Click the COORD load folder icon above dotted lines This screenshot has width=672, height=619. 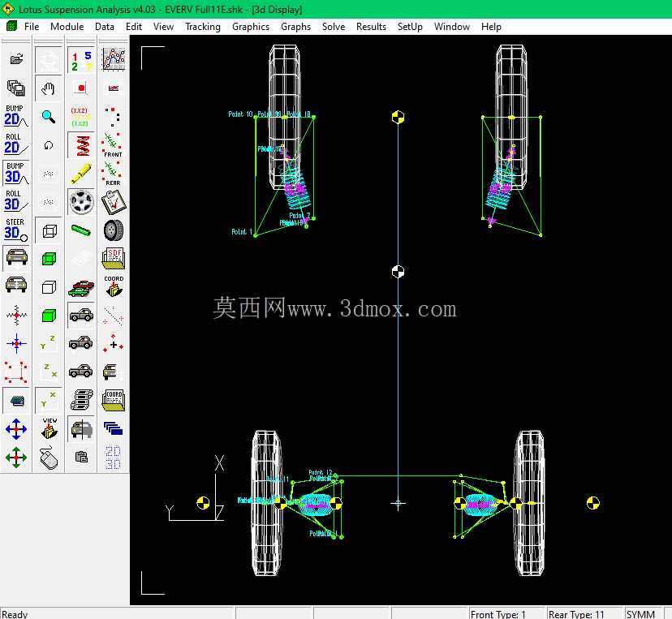coord(113,286)
